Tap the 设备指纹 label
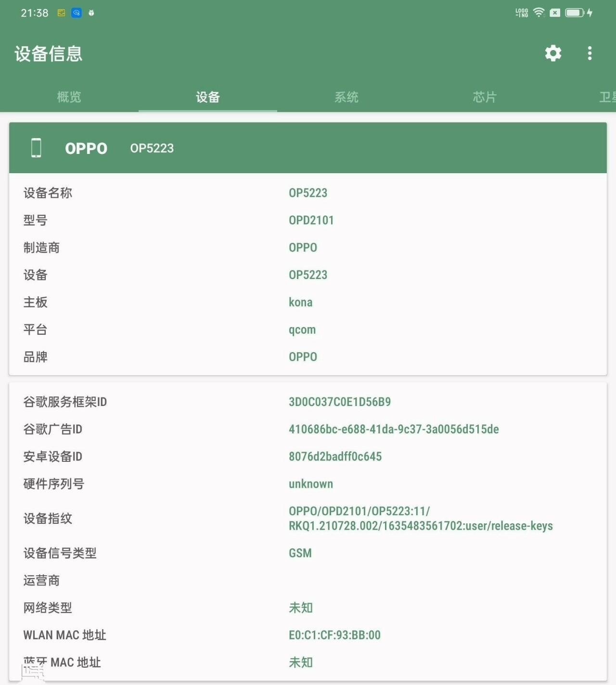 [48, 519]
